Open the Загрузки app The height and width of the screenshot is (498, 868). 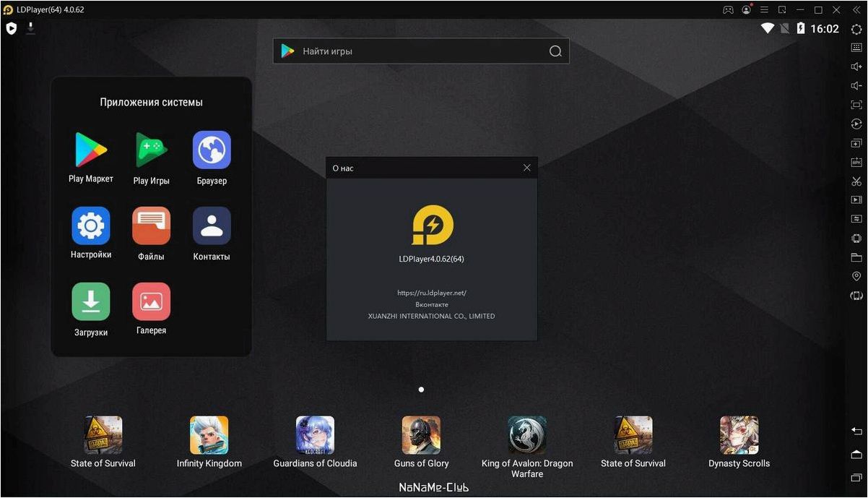coord(91,309)
